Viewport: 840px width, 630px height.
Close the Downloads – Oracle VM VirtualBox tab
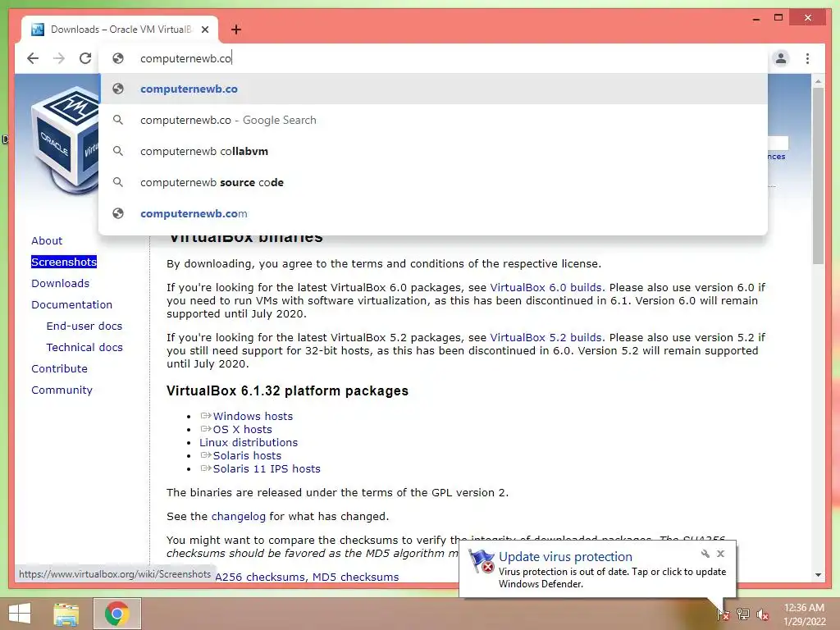tap(204, 30)
